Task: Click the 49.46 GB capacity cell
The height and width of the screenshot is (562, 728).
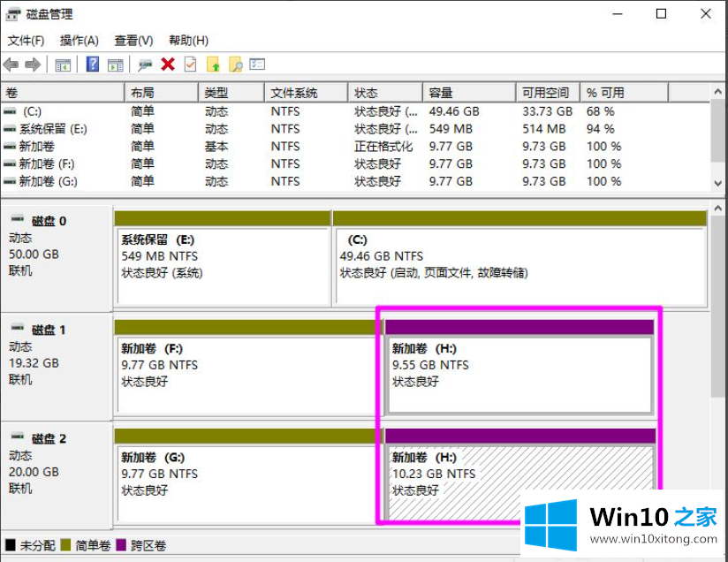Action: pos(454,111)
